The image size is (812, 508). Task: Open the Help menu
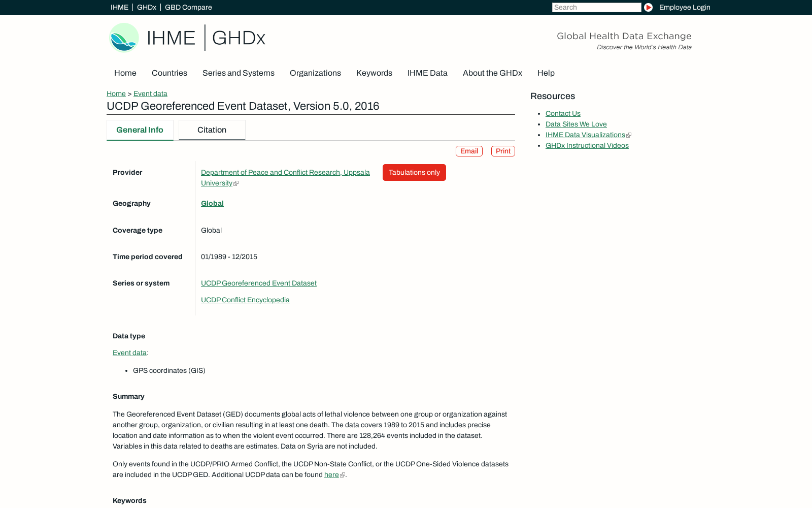pyautogui.click(x=546, y=73)
